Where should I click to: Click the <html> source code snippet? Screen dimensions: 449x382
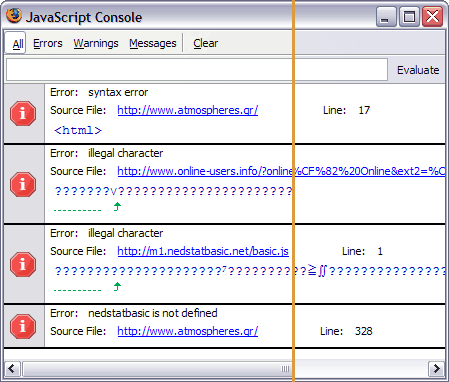78,130
